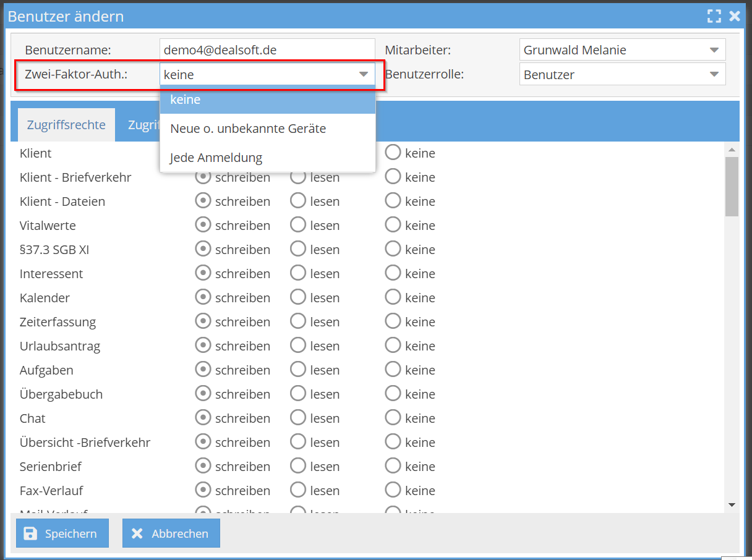Collapse the Zwei-Faktor-Auth. dropdown arrow

(363, 75)
